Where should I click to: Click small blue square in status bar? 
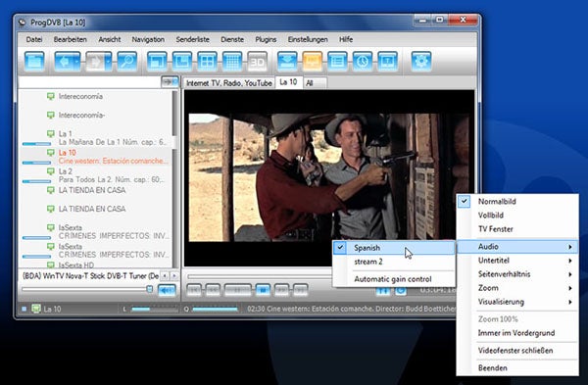point(24,309)
